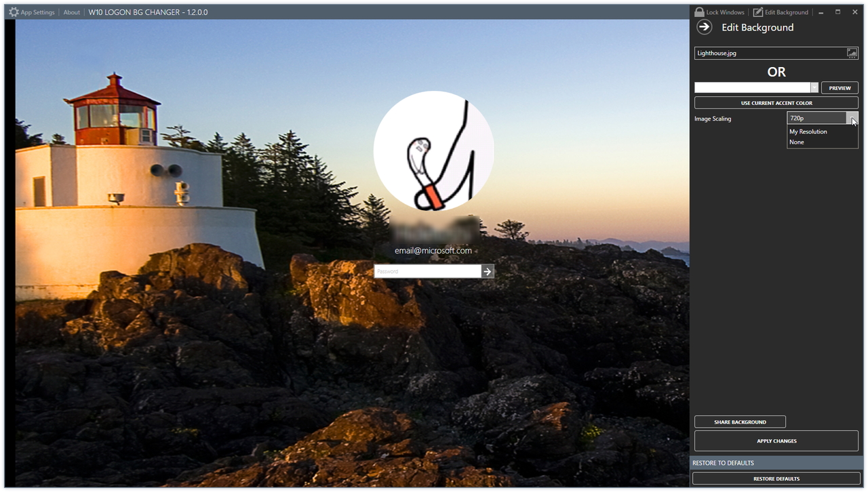The width and height of the screenshot is (868, 492).
Task: Click the arrow icon beside Edit Background heading
Action: coord(703,27)
